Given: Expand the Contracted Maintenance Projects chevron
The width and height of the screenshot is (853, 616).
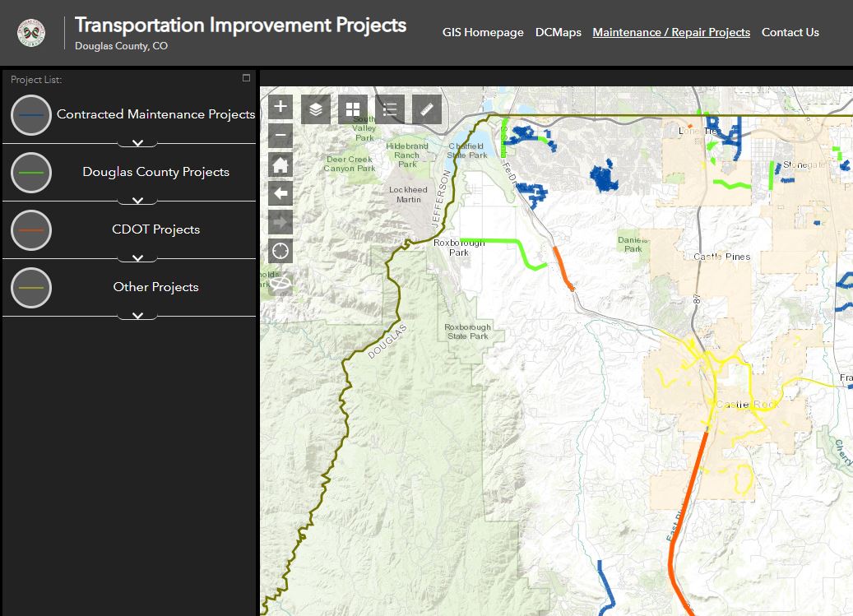Looking at the screenshot, I should (x=137, y=143).
